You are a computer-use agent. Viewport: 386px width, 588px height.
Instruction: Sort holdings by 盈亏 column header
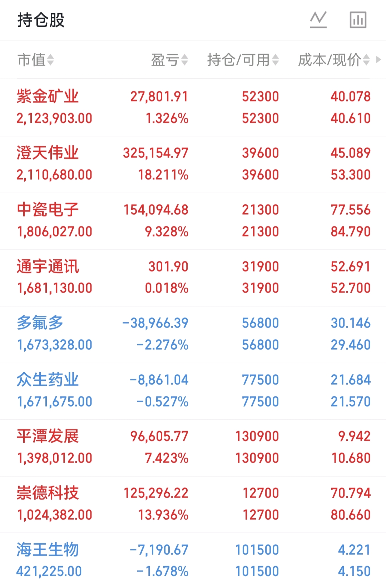tap(165, 60)
